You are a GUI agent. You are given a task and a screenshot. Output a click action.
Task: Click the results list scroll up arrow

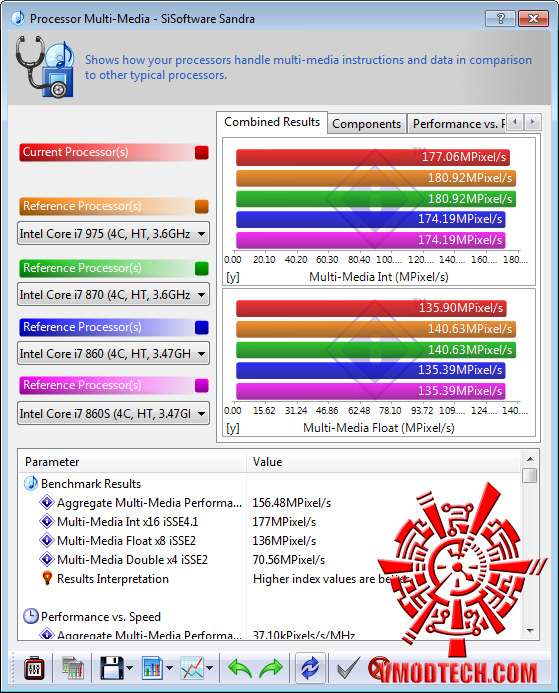pos(530,459)
